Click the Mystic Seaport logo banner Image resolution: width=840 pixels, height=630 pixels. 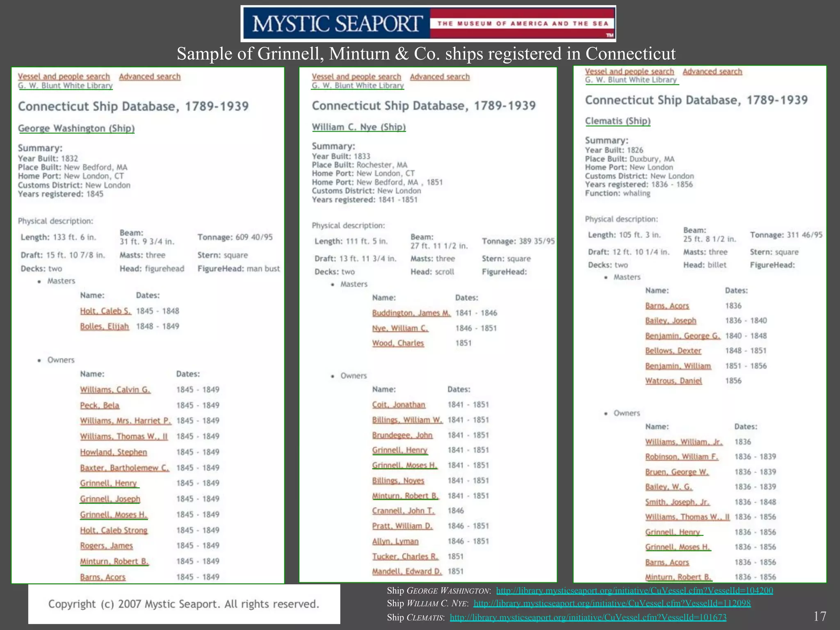point(428,24)
